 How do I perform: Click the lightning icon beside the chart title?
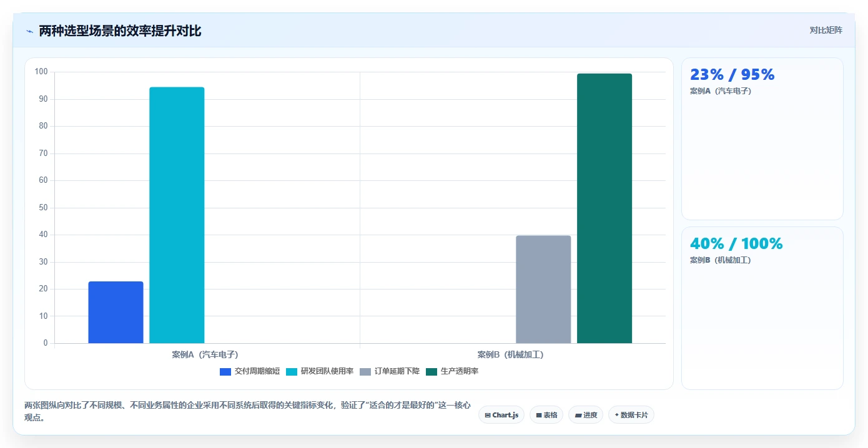[x=29, y=31]
